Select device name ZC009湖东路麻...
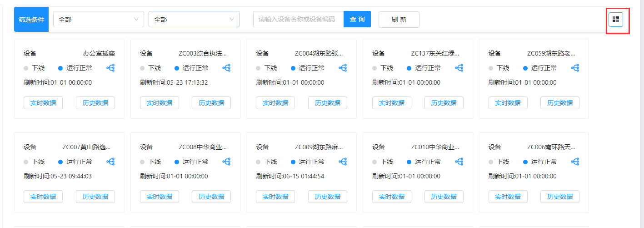 [x=319, y=147]
